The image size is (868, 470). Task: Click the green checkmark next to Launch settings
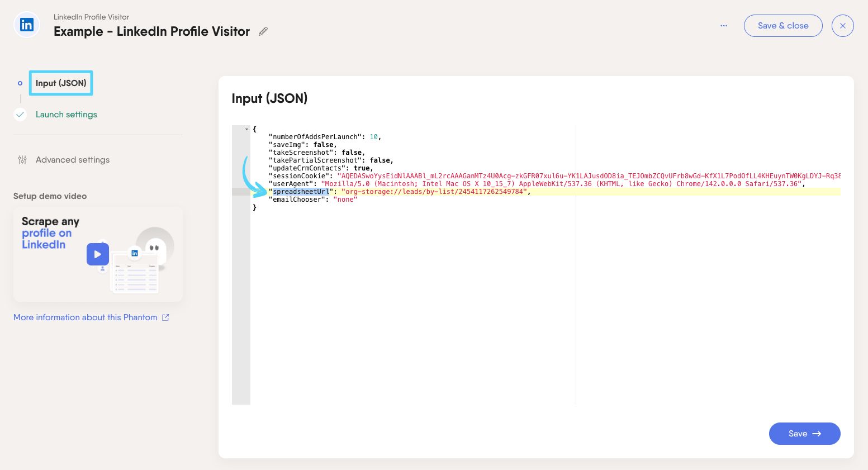[x=20, y=114]
